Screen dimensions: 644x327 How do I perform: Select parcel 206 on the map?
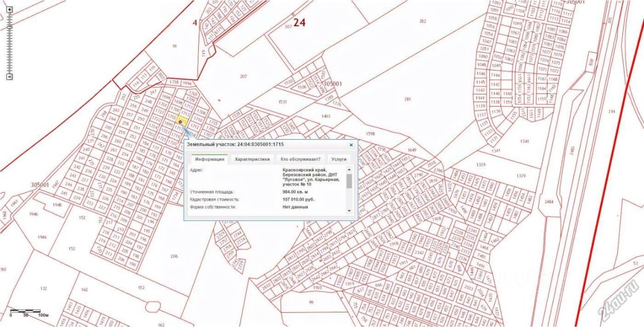pyautogui.click(x=174, y=256)
